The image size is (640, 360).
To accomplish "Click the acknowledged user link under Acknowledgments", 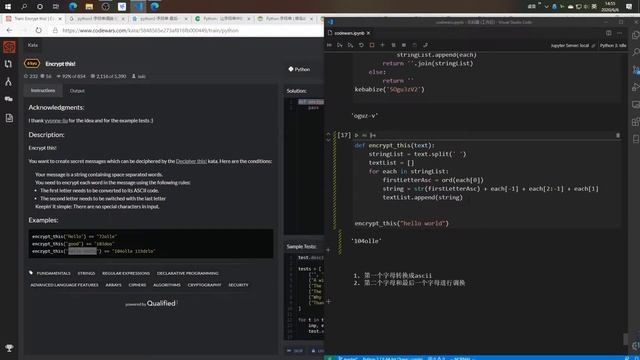I will [56, 120].
